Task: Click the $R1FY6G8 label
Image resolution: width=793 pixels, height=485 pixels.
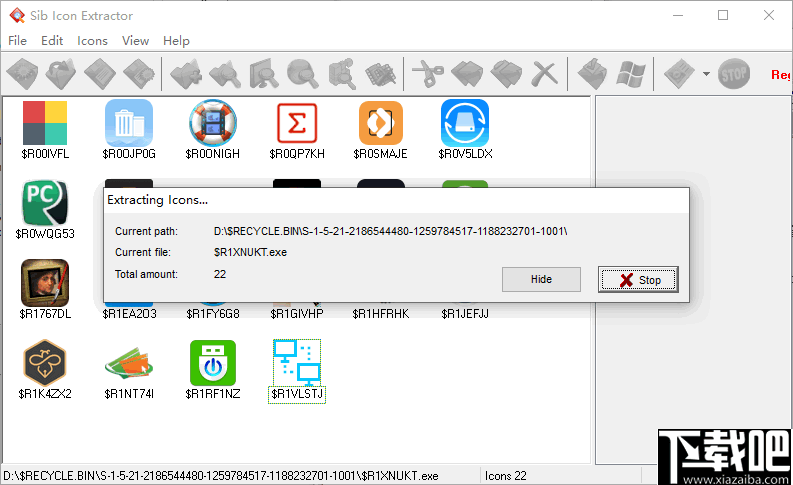Action: point(213,314)
